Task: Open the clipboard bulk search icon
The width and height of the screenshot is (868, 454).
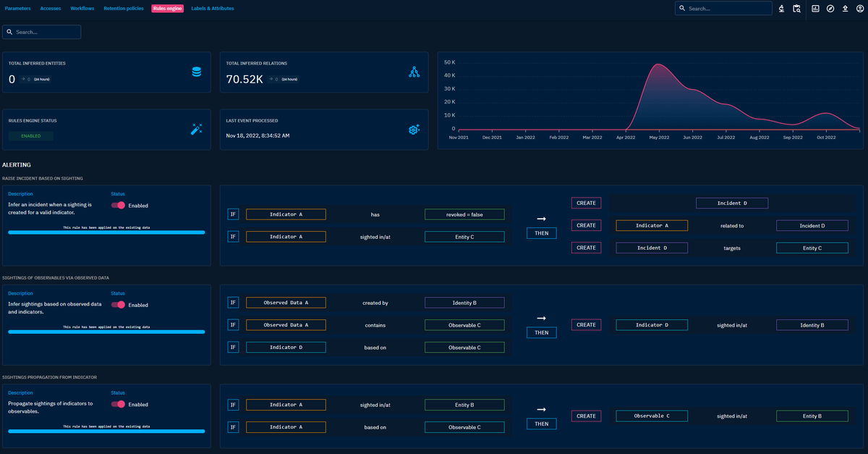Action: 796,9
